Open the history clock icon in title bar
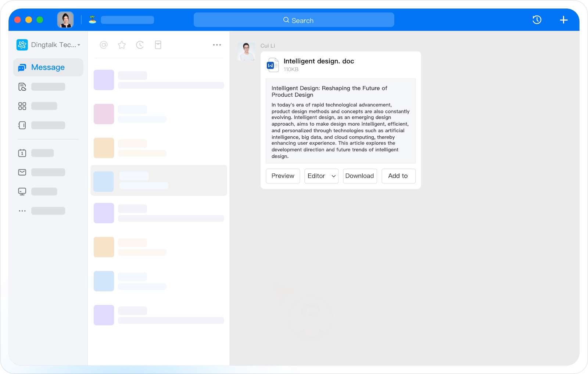Viewport: 588px width, 374px height. (x=537, y=20)
